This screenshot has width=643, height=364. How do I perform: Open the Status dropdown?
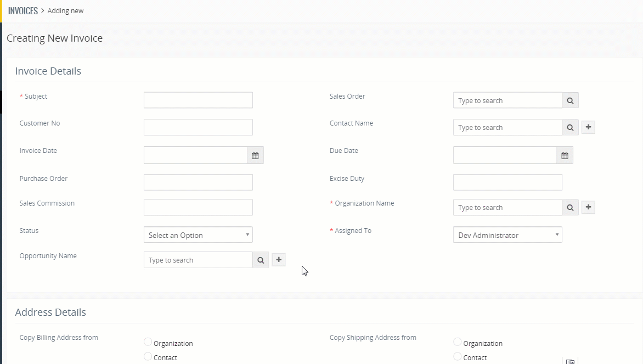pyautogui.click(x=198, y=235)
